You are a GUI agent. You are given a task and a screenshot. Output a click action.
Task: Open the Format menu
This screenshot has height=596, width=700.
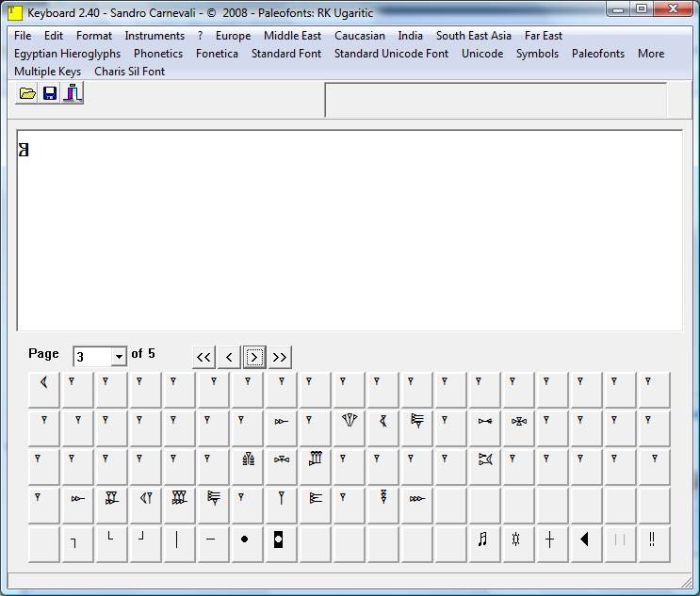(x=94, y=36)
